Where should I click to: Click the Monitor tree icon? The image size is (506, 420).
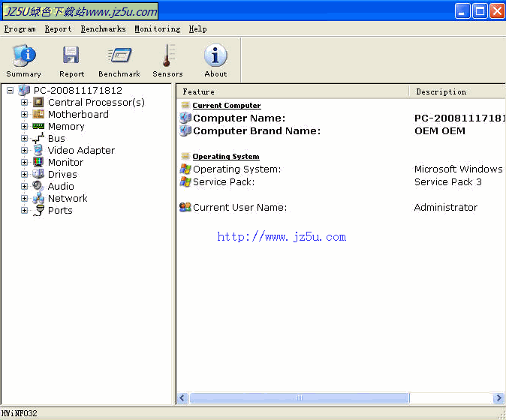tap(38, 162)
